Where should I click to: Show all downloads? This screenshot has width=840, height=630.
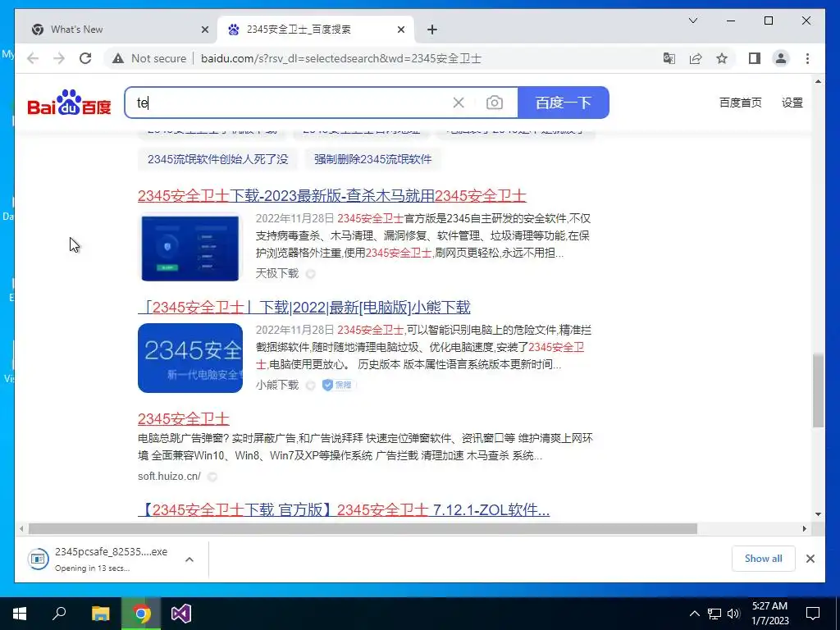coord(764,559)
